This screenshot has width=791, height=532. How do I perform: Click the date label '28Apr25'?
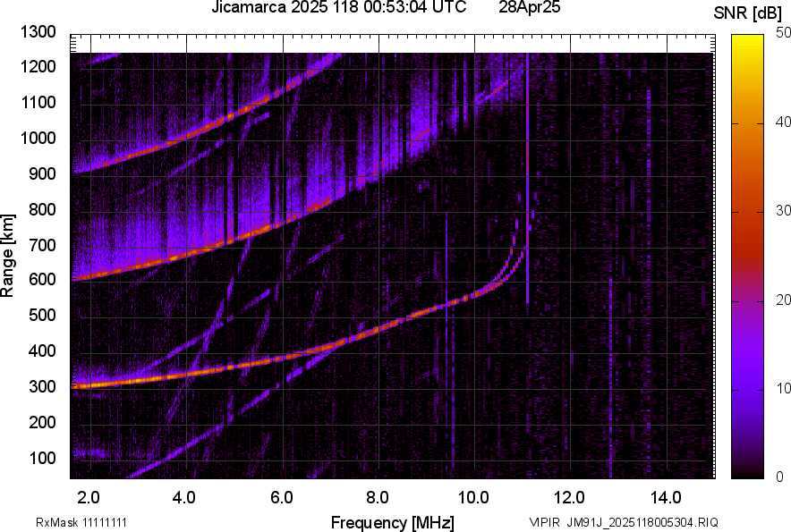(529, 7)
